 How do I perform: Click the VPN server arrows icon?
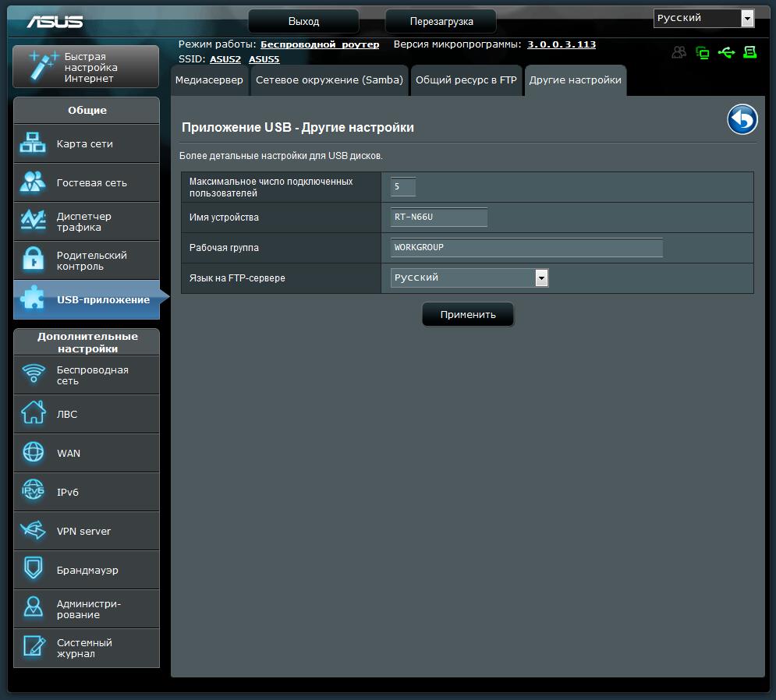[34, 530]
